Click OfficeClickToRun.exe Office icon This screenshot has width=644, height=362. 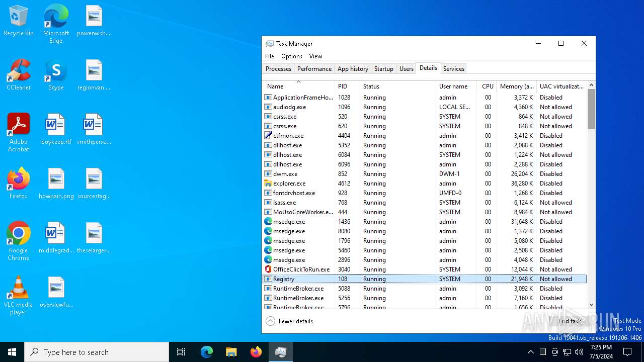coord(268,269)
